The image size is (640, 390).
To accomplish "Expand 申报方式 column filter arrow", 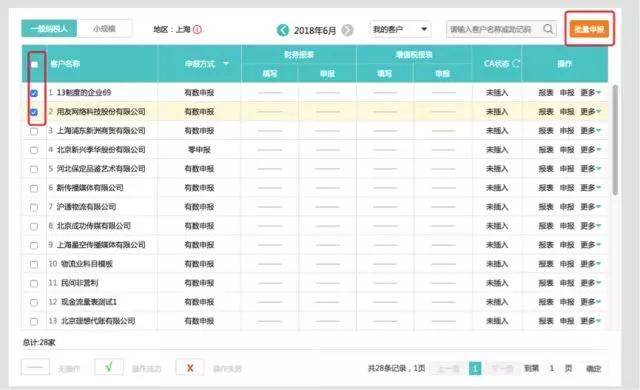I will tap(226, 64).
